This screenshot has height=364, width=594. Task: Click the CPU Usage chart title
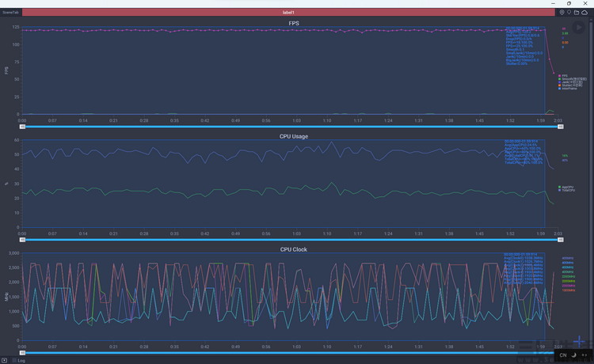tap(294, 136)
